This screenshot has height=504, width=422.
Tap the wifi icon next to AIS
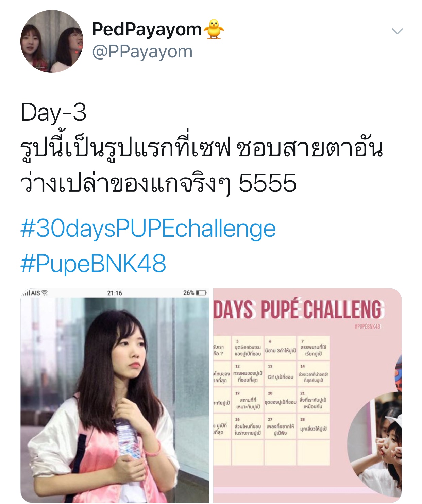coord(45,292)
